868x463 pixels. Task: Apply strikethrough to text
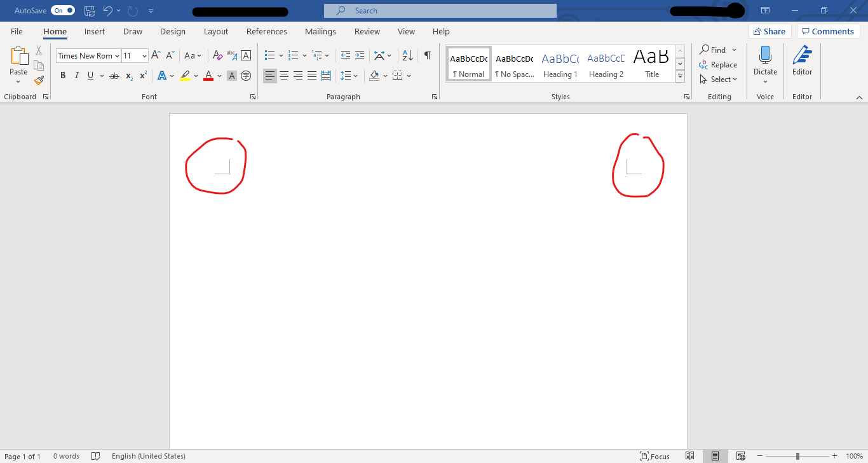click(114, 75)
